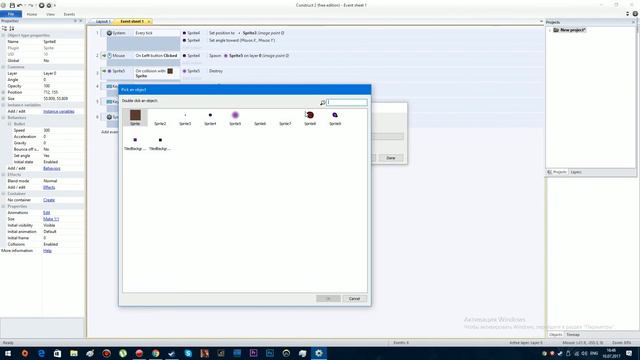This screenshot has height=360, width=640.
Task: Click the Debug layout icon in title toolbar
Action: [49, 5]
